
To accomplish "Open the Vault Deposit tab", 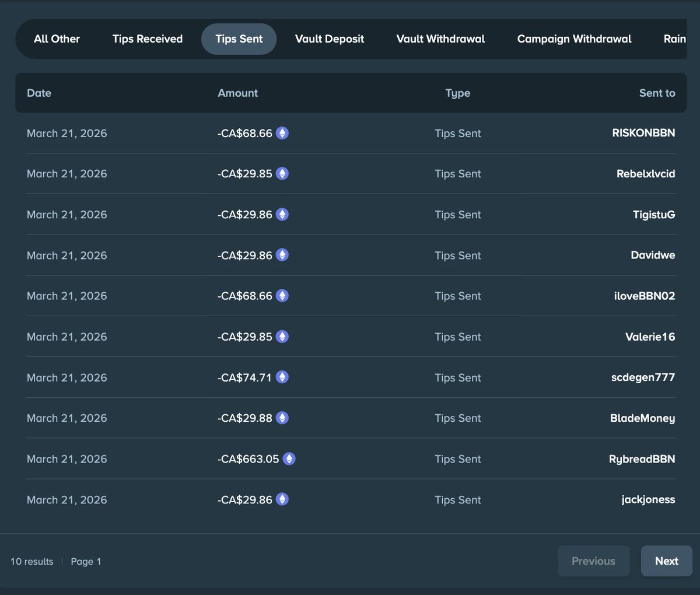I will pyautogui.click(x=330, y=39).
